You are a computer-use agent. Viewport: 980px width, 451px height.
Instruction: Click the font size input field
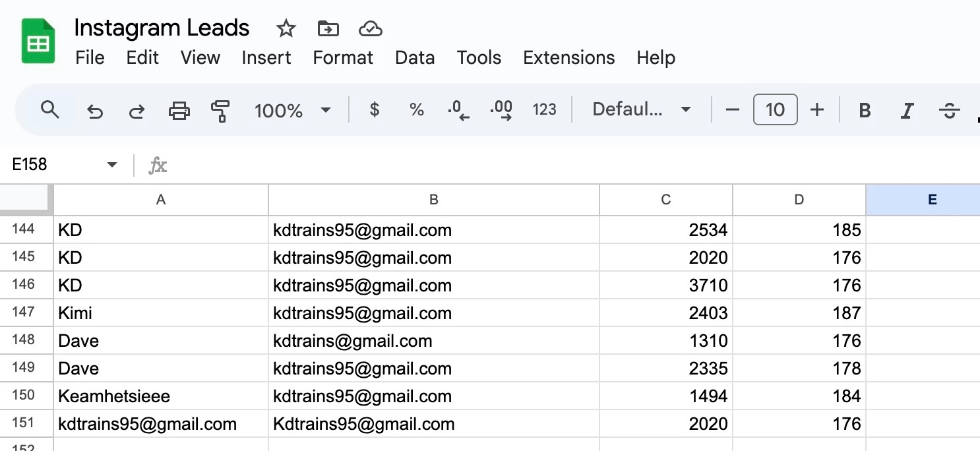point(775,109)
